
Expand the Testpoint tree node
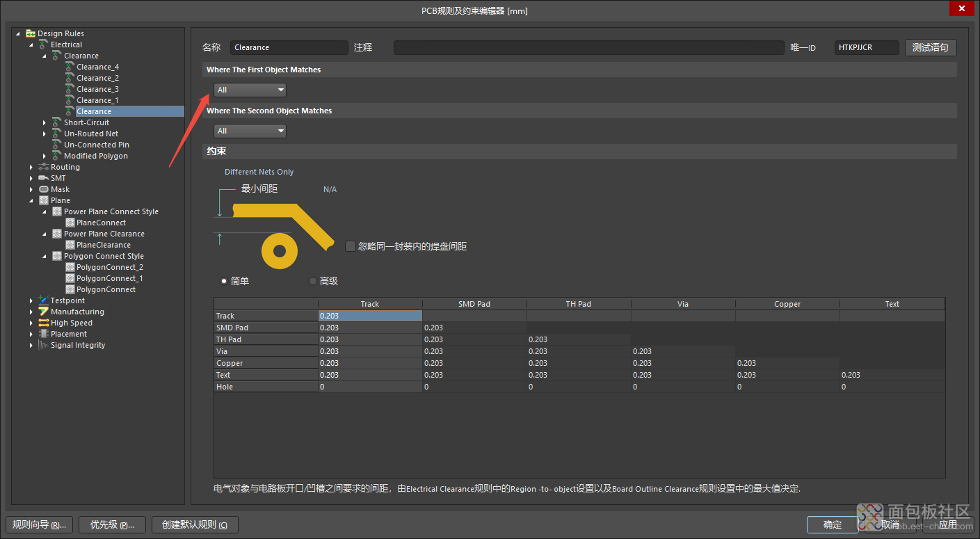click(x=31, y=300)
